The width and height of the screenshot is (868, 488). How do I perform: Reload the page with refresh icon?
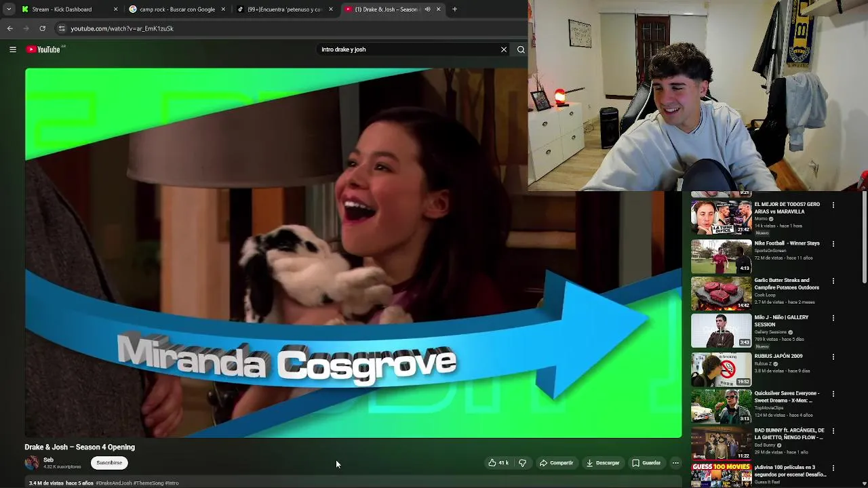42,28
